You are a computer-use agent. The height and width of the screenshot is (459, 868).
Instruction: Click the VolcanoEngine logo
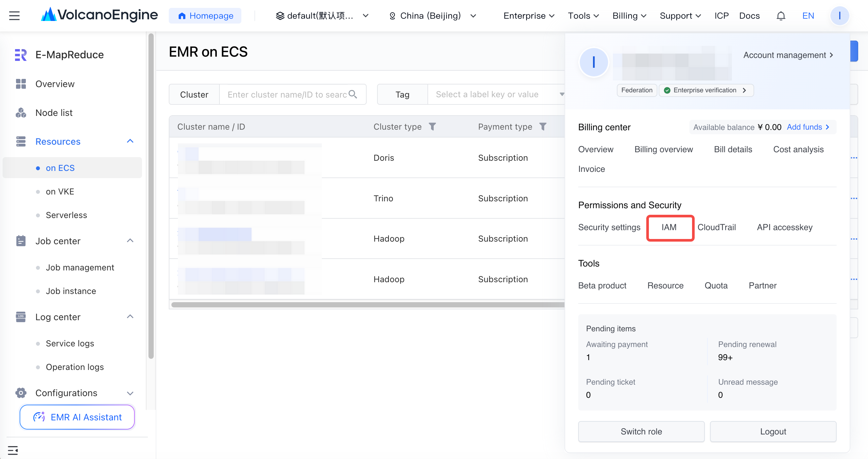point(99,15)
